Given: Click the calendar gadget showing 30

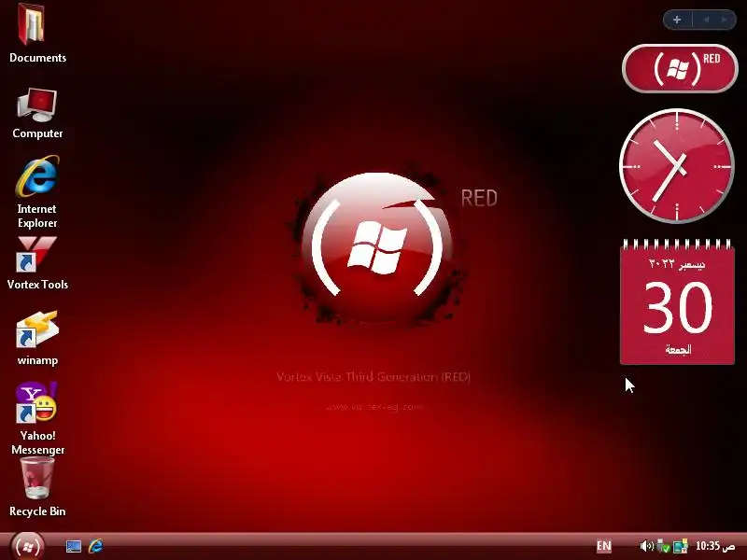Looking at the screenshot, I should [677, 301].
